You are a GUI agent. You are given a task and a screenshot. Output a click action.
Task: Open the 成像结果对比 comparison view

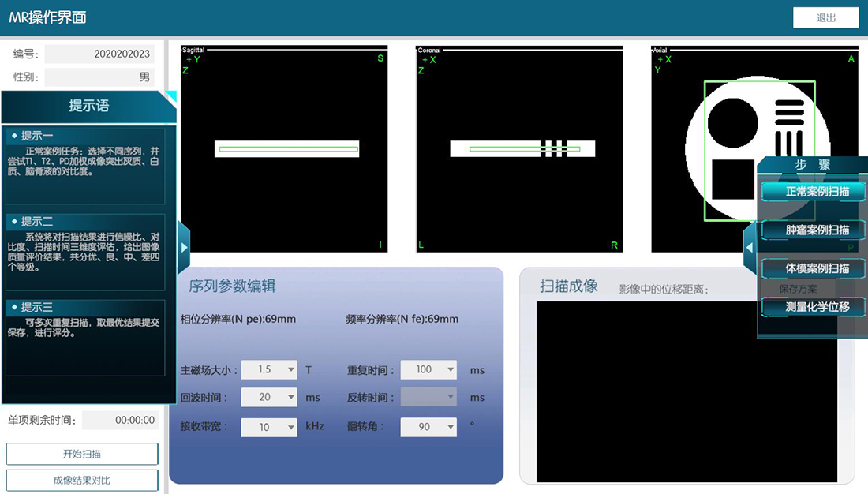tap(81, 479)
